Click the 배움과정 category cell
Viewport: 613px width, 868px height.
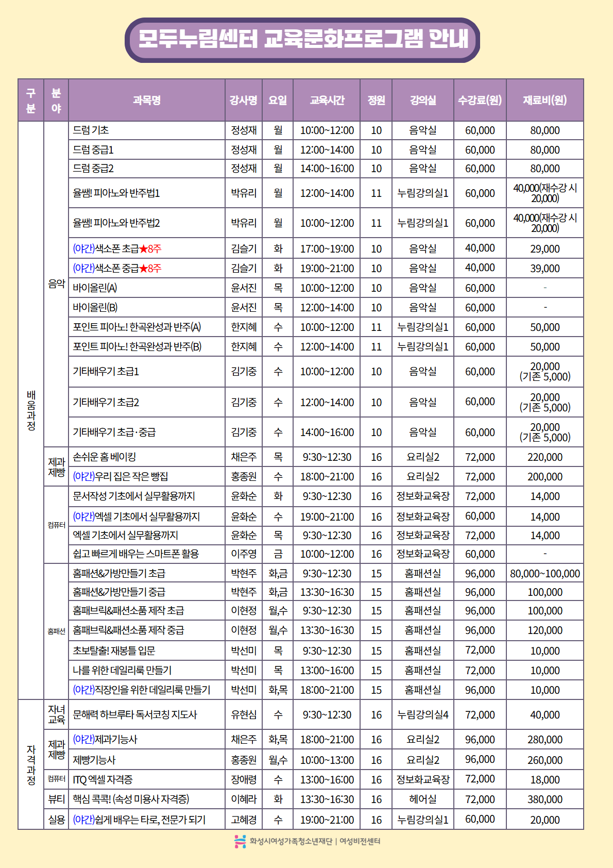(31, 410)
